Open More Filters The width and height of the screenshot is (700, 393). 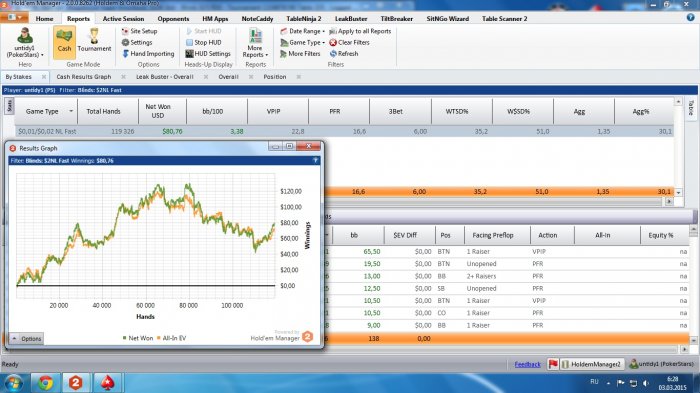tap(300, 54)
